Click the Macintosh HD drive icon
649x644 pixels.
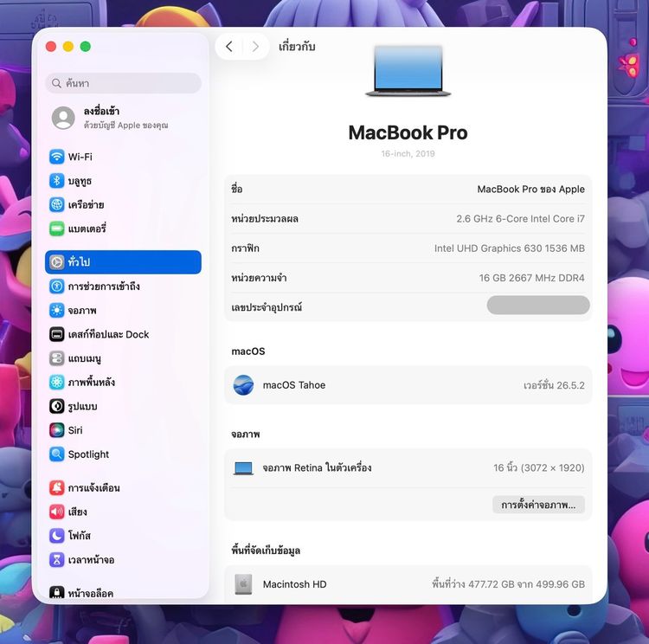click(243, 584)
